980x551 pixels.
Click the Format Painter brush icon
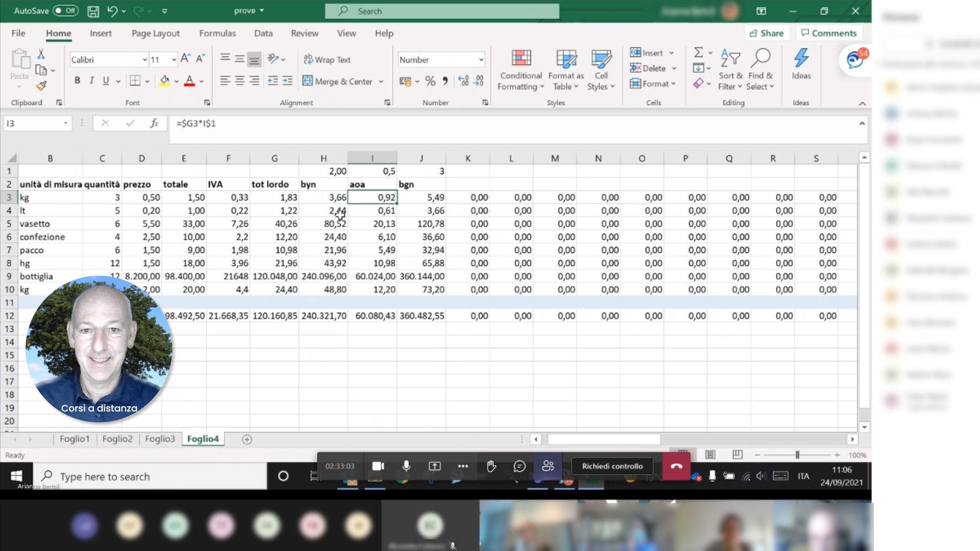pos(41,86)
